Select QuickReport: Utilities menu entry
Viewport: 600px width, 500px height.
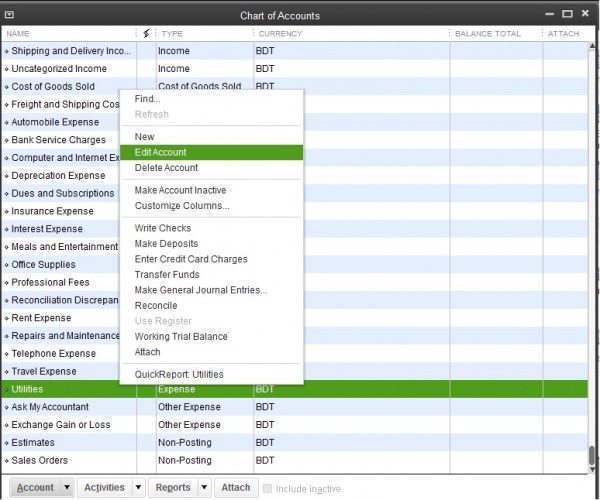pyautogui.click(x=179, y=374)
